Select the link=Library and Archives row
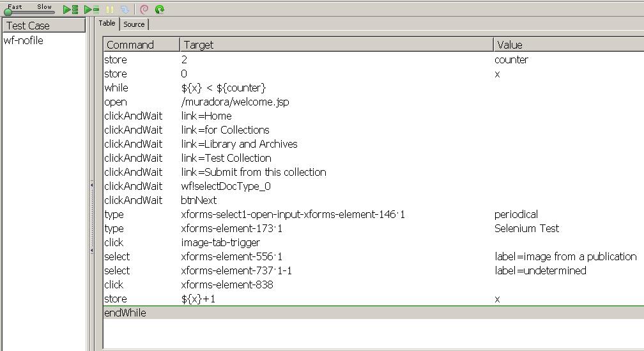 coord(373,144)
